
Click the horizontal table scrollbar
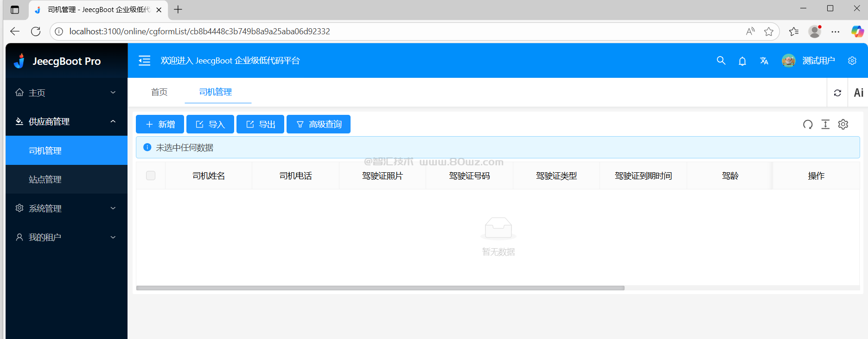[380, 288]
